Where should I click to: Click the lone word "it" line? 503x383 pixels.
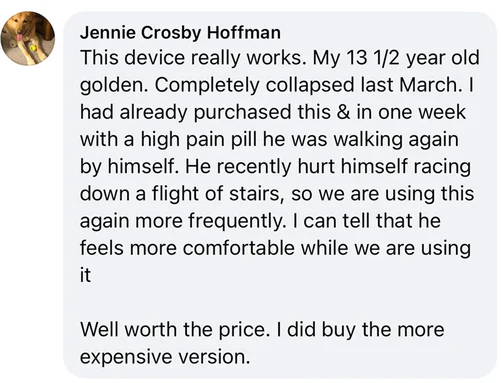(85, 275)
